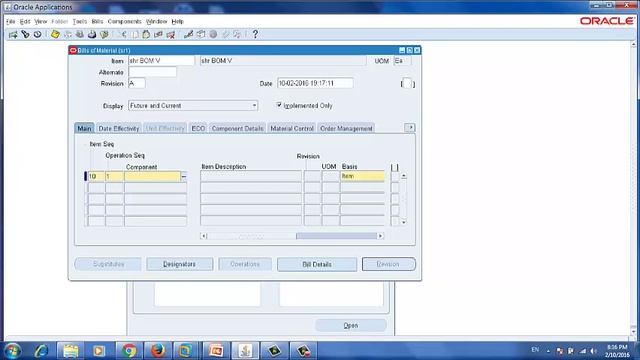Open the Window menu
The height and width of the screenshot is (360, 640).
pos(156,21)
